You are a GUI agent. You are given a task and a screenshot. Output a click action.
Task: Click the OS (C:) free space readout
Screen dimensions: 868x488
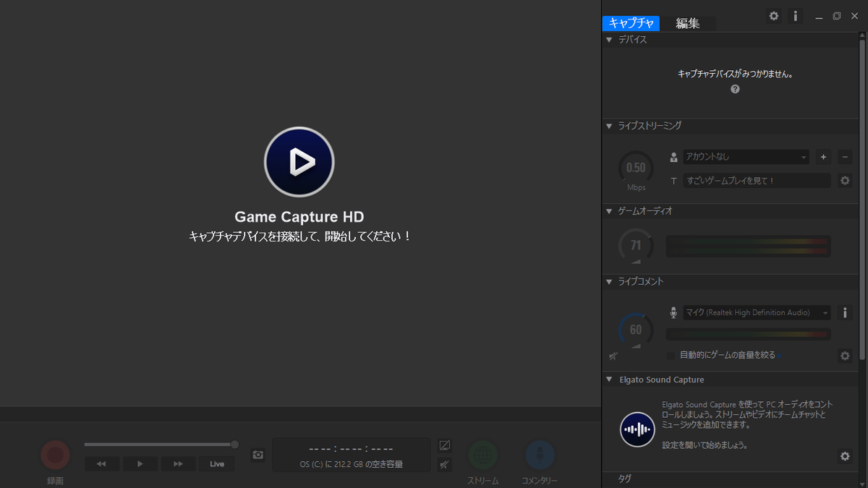[x=352, y=464]
